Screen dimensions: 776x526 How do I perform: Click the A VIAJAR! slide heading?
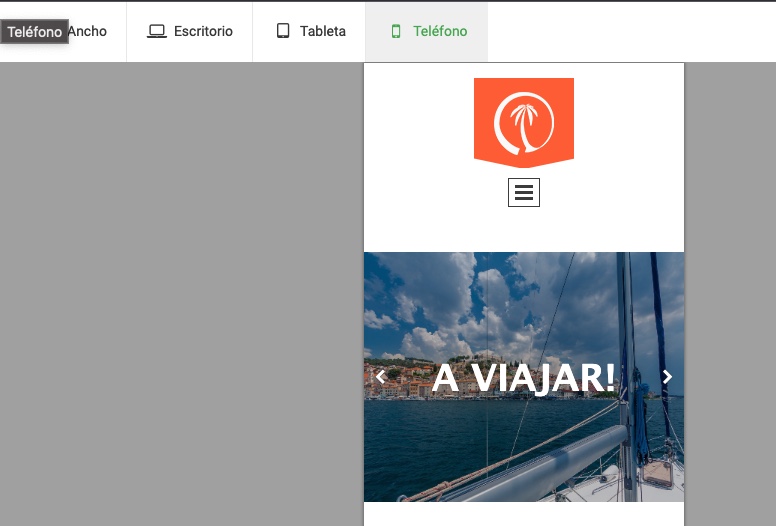(x=524, y=378)
